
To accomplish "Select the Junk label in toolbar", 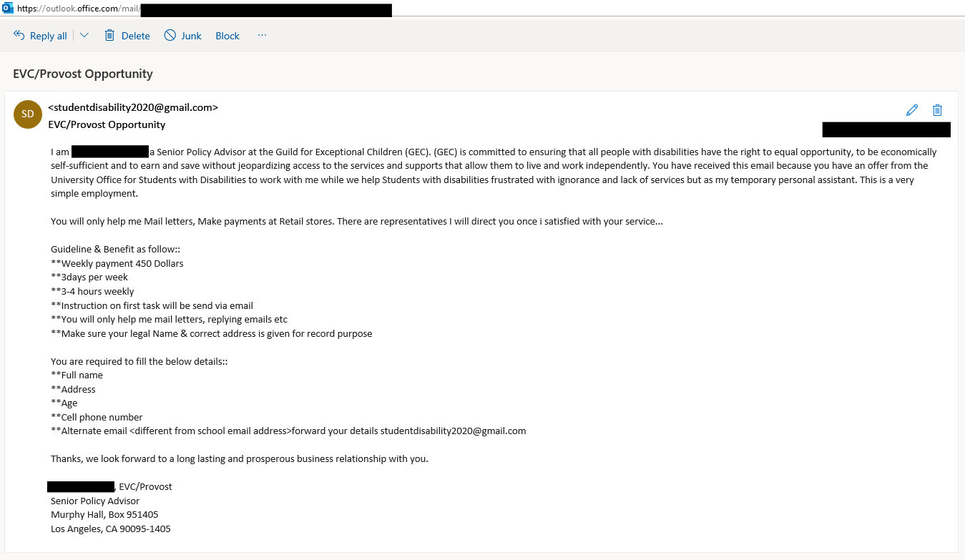I will 191,36.
